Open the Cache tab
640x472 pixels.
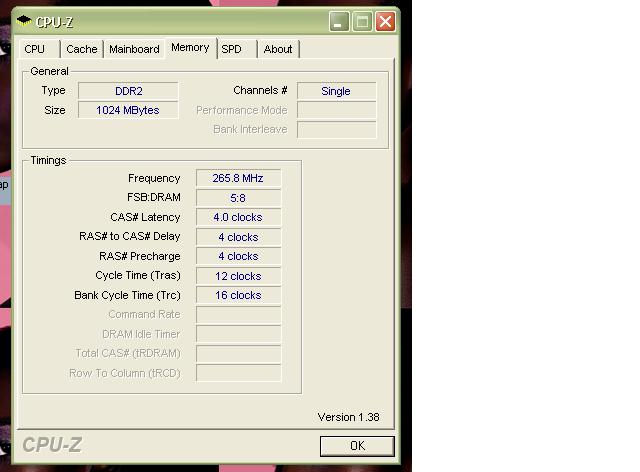[82, 49]
